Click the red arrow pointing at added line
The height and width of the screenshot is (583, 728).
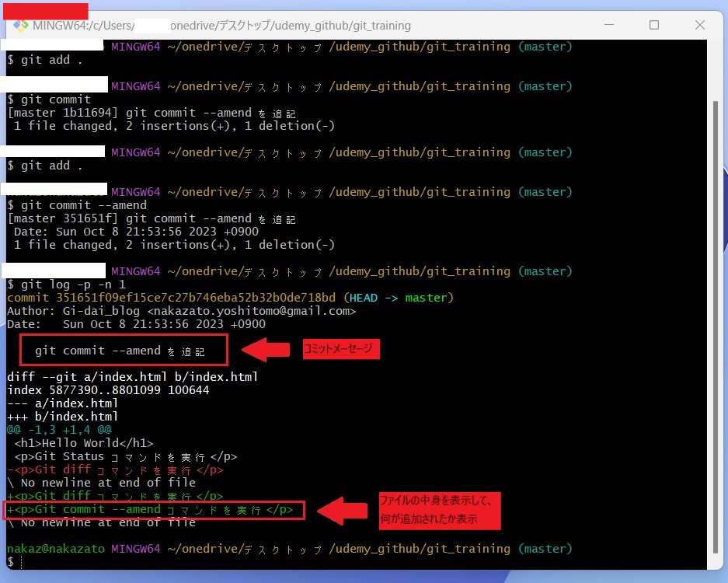click(x=343, y=511)
